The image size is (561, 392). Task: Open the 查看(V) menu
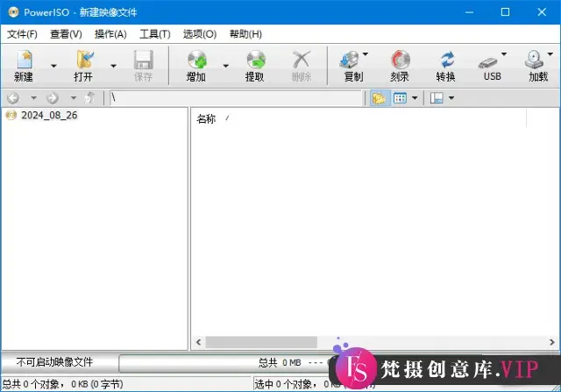66,34
